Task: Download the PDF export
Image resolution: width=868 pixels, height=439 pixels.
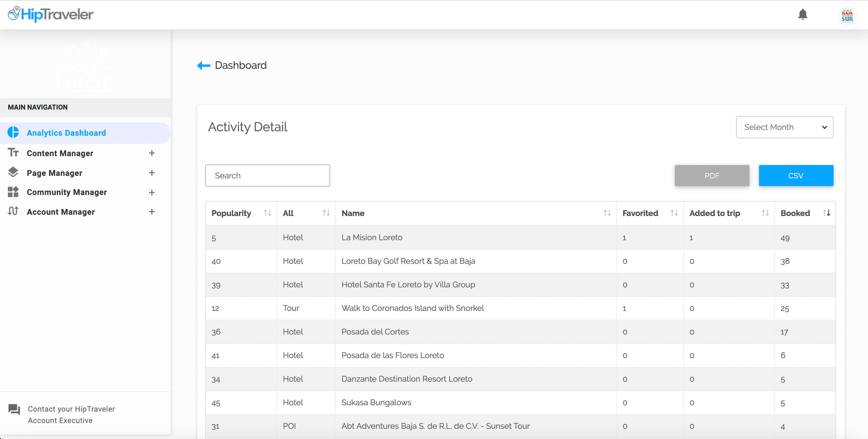Action: coord(712,176)
